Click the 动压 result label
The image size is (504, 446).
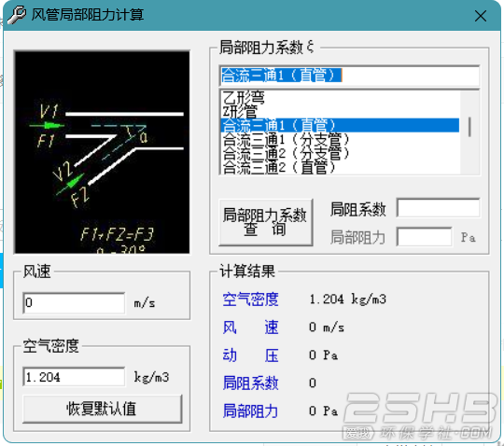tap(250, 355)
